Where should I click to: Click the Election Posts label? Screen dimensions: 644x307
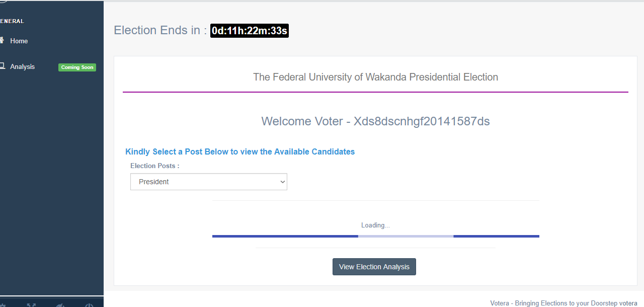point(155,166)
